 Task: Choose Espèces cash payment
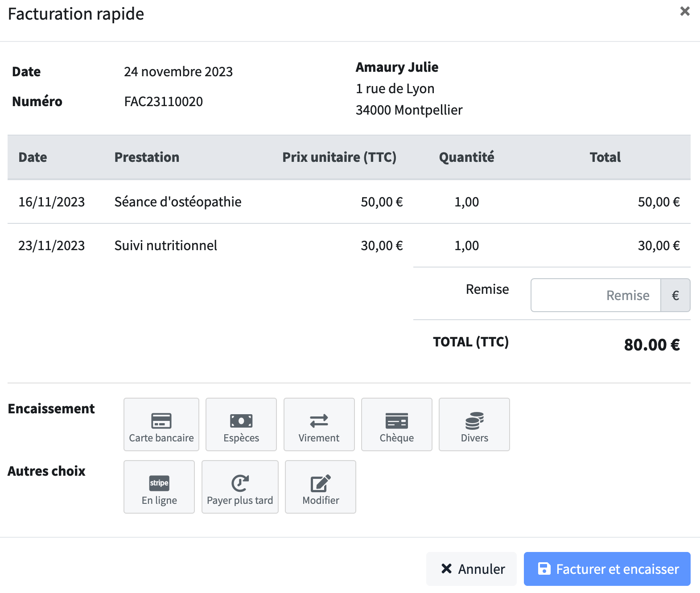[x=241, y=424]
